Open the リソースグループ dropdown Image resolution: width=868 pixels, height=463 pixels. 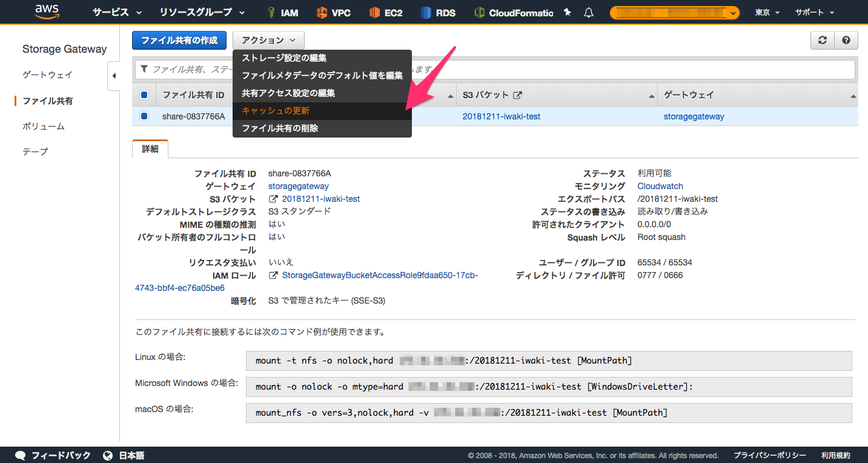202,12
